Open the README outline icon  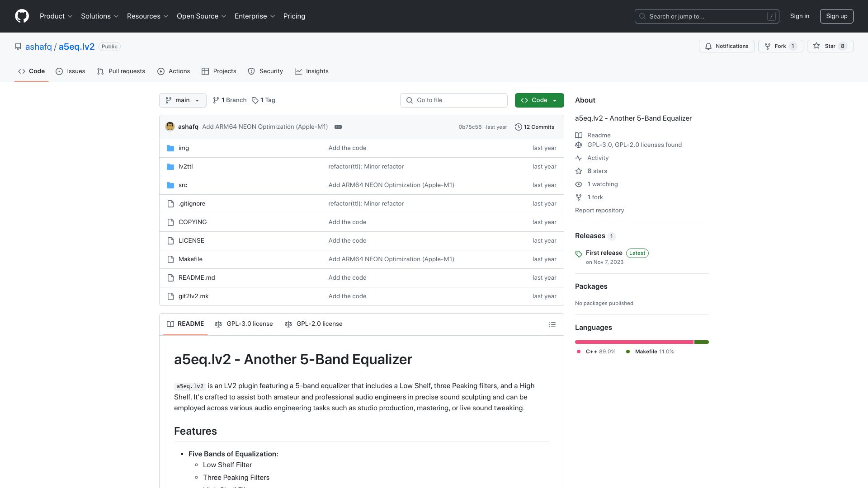click(x=552, y=324)
